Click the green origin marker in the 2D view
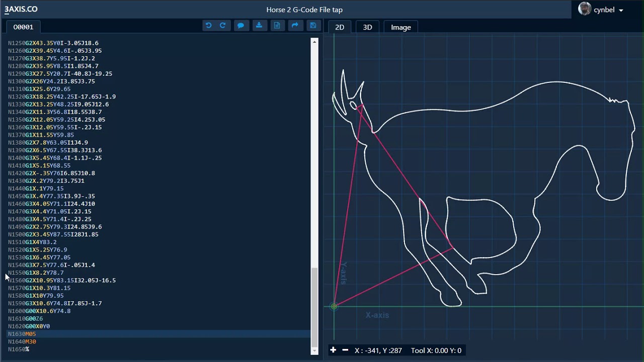 334,306
